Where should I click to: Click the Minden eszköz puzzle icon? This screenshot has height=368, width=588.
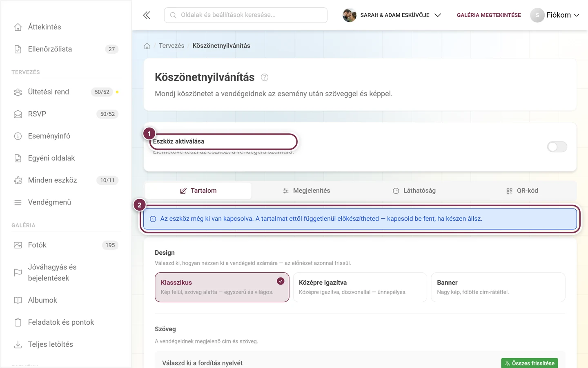coord(18,180)
